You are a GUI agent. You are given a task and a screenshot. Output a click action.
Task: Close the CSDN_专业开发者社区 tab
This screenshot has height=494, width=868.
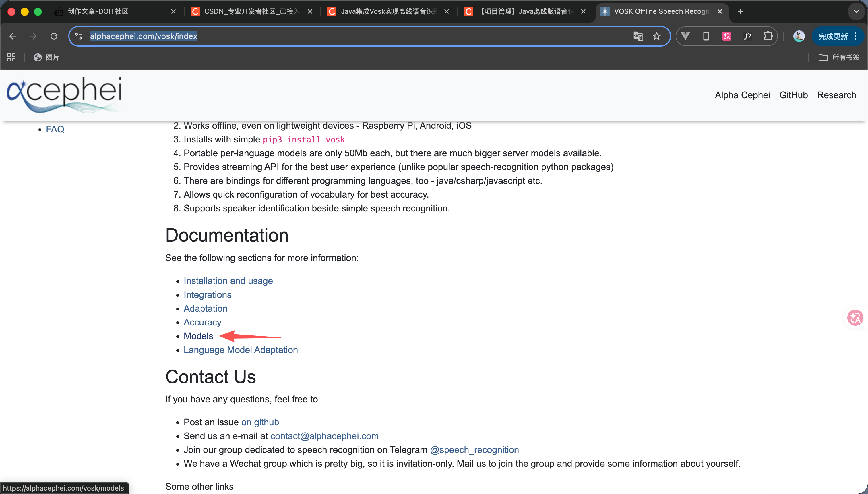tap(310, 11)
